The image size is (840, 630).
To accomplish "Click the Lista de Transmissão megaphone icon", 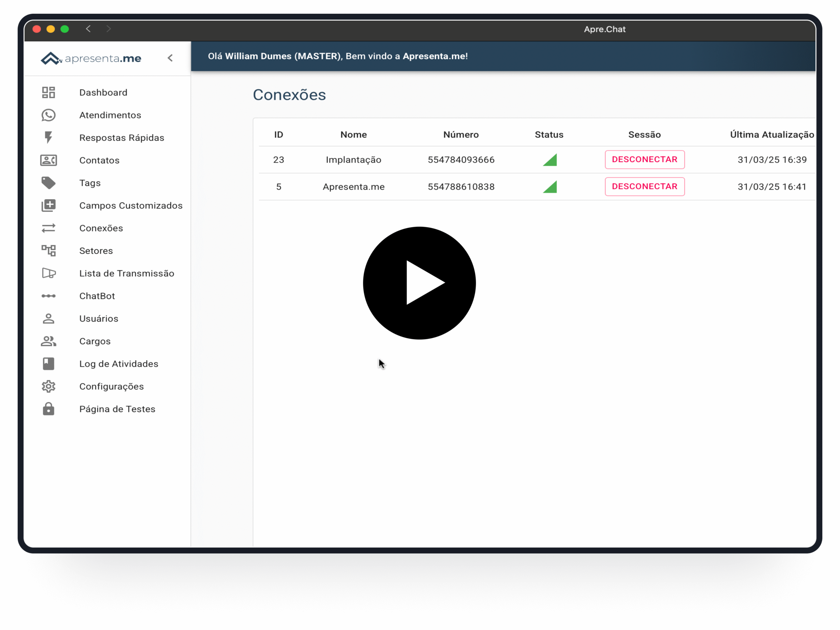I will (x=48, y=273).
